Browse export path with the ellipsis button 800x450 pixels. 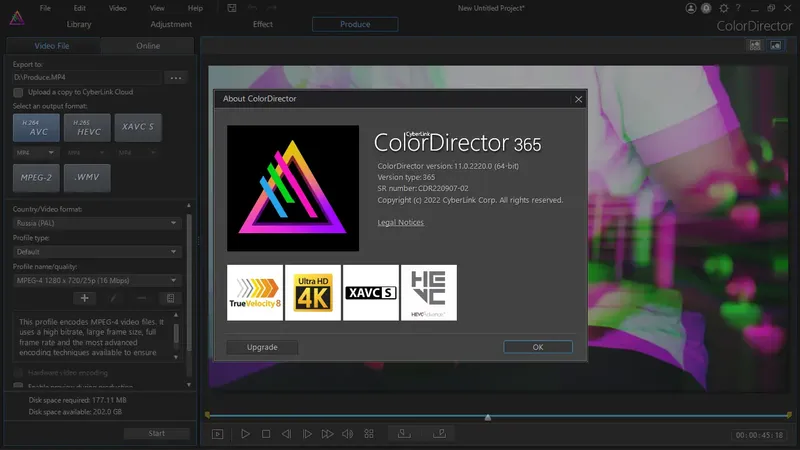pos(176,78)
